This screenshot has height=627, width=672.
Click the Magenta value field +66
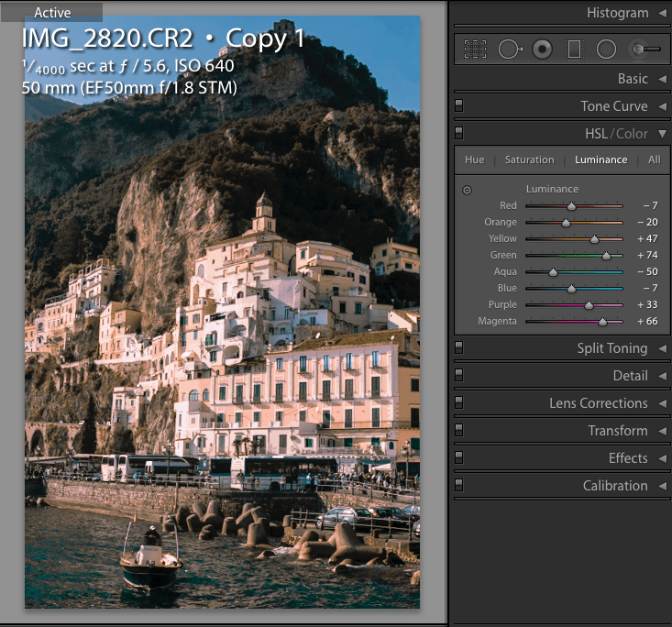coord(647,321)
